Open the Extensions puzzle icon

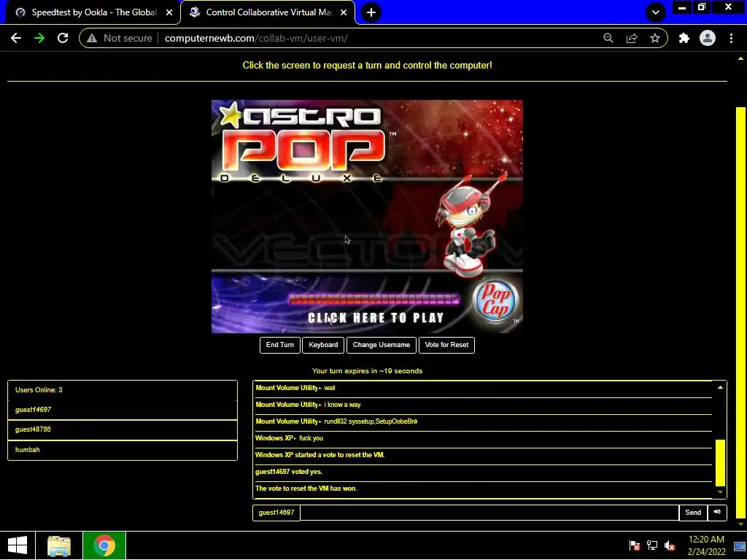(684, 38)
